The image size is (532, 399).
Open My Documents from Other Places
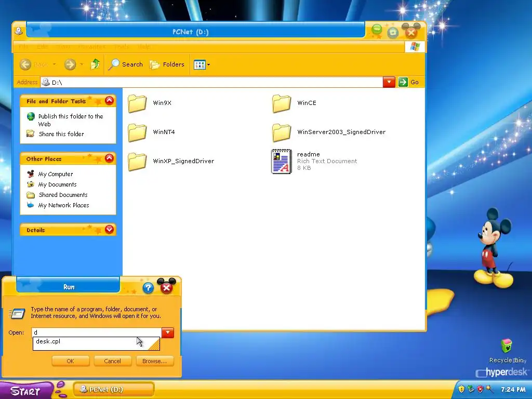point(57,184)
